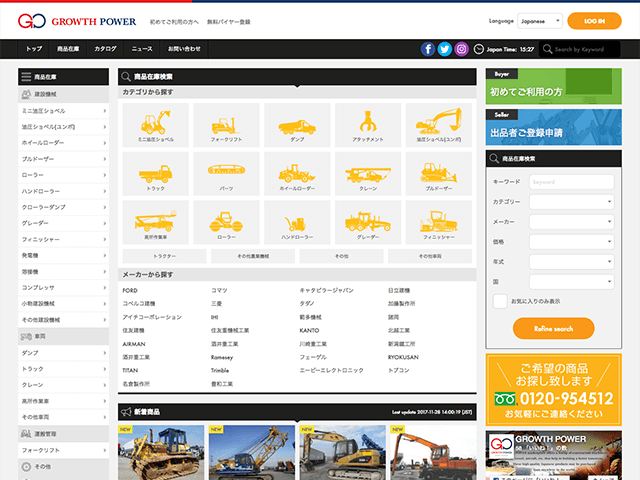Image resolution: width=640 pixels, height=480 pixels.
Task: Select the フォークリフト category tile
Action: [x=227, y=125]
